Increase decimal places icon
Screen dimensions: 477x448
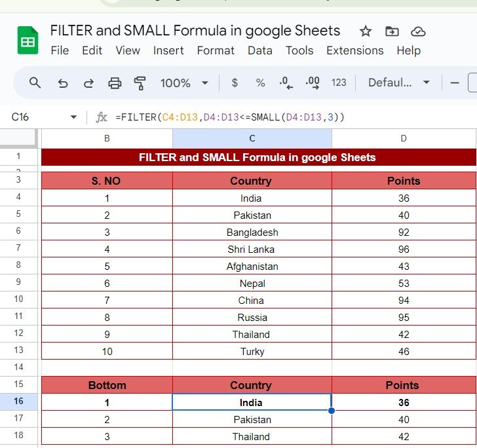[313, 83]
